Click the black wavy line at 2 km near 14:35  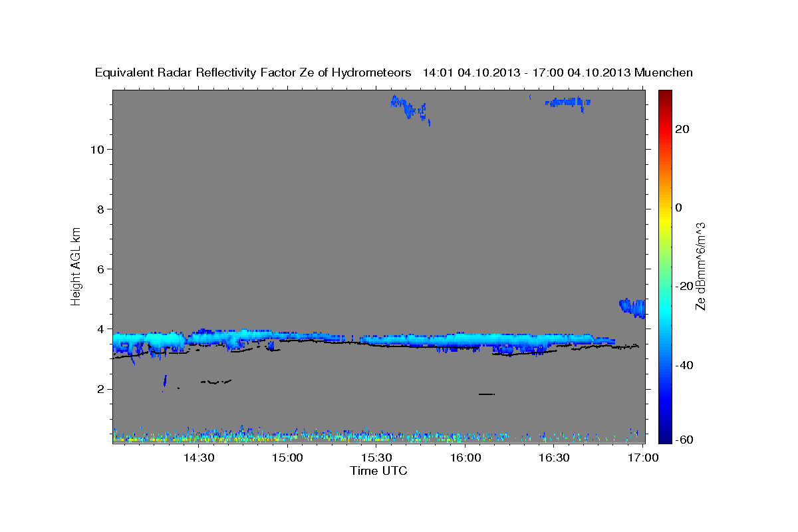pyautogui.click(x=216, y=382)
